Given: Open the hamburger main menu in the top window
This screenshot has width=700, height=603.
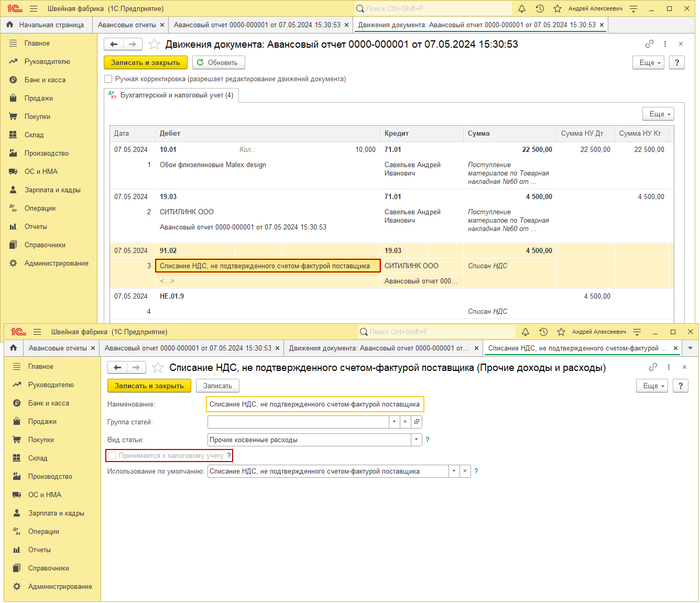Looking at the screenshot, I should pyautogui.click(x=34, y=8).
